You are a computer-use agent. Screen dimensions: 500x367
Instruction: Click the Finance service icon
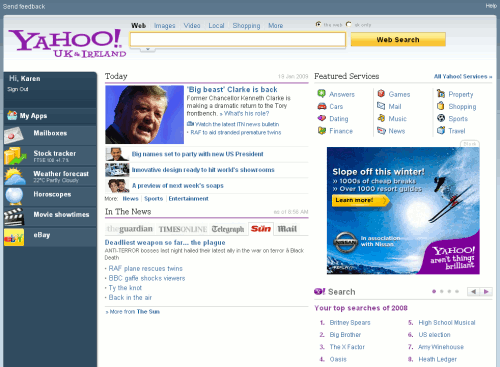[322, 130]
